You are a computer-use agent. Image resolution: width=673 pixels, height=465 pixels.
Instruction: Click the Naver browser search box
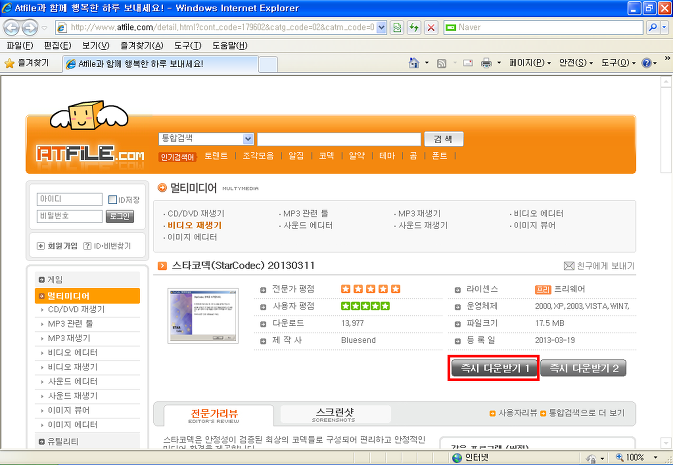tap(543, 27)
